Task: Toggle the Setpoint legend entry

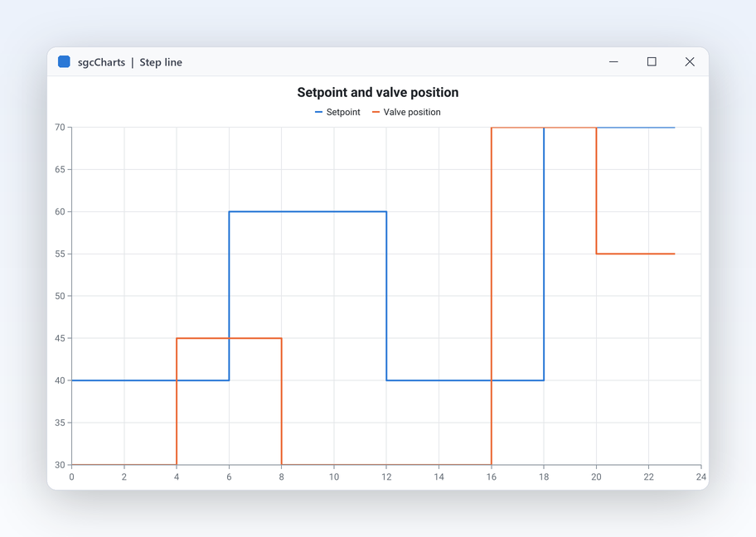Action: 337,112
